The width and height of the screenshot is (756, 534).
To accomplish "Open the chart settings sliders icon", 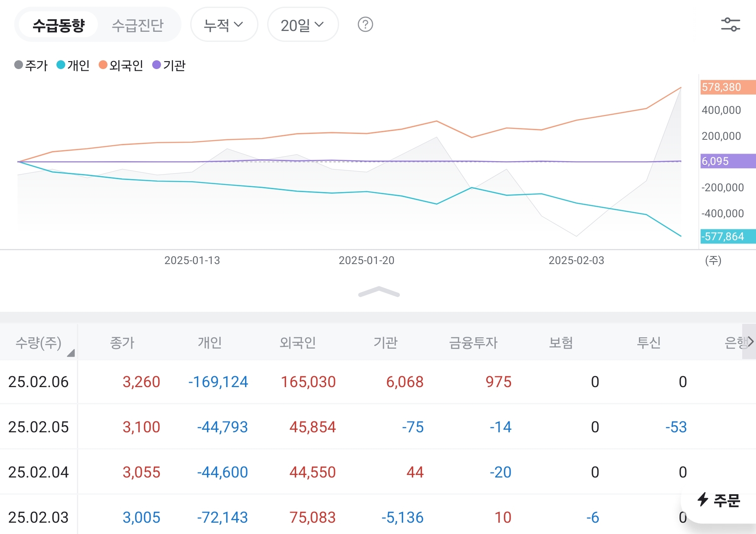I will (x=730, y=25).
